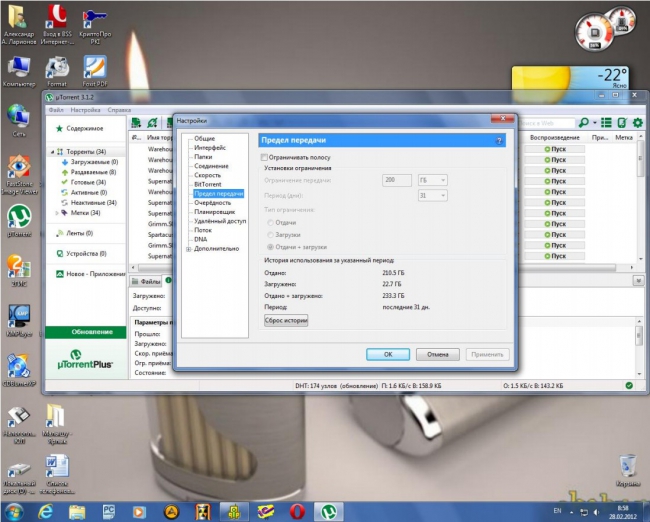This screenshot has width=650, height=522.
Task: Collapse the Торренты (34) tree node
Action: (53, 152)
